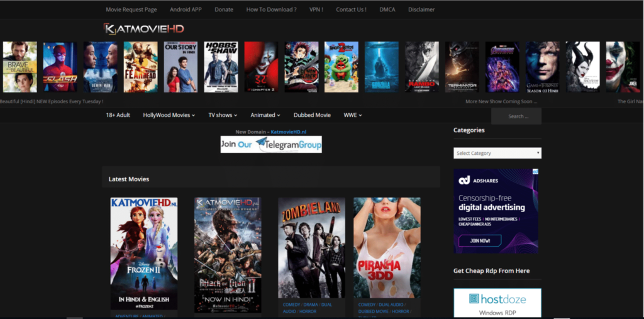Click the Categories sidebar heading
Image resolution: width=644 pixels, height=319 pixels.
coord(469,130)
